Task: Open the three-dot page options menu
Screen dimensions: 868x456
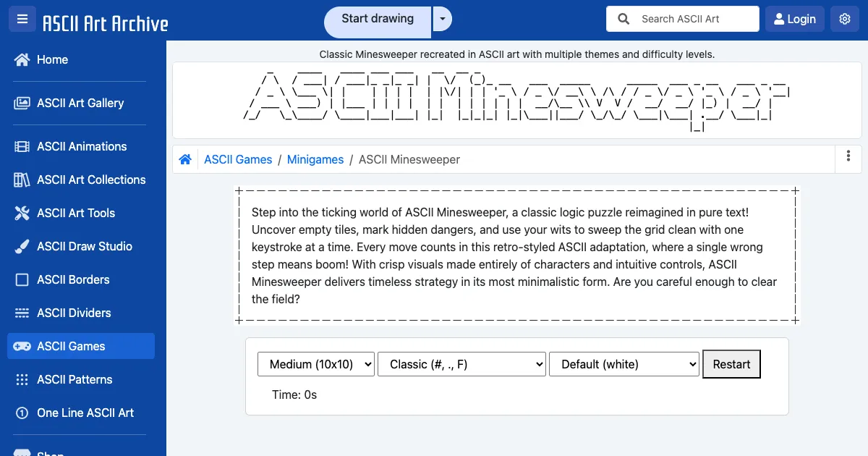Action: coord(848,156)
